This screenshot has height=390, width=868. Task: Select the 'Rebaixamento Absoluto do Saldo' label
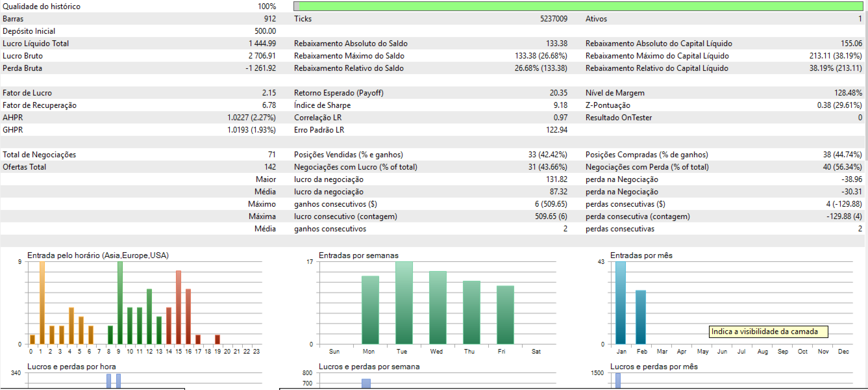(351, 44)
